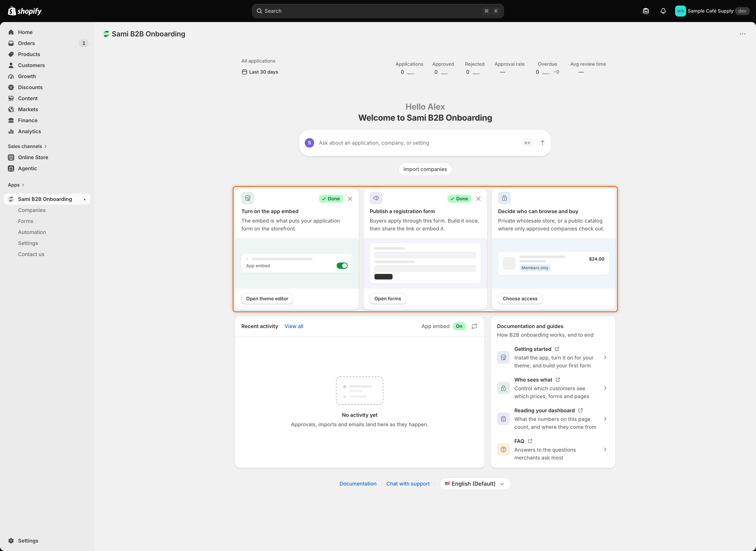Open Companies under Sami B2B Onboarding

click(32, 210)
